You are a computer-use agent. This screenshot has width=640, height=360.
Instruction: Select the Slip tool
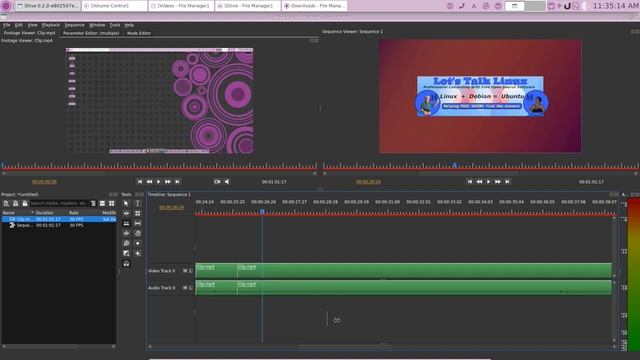click(x=138, y=223)
